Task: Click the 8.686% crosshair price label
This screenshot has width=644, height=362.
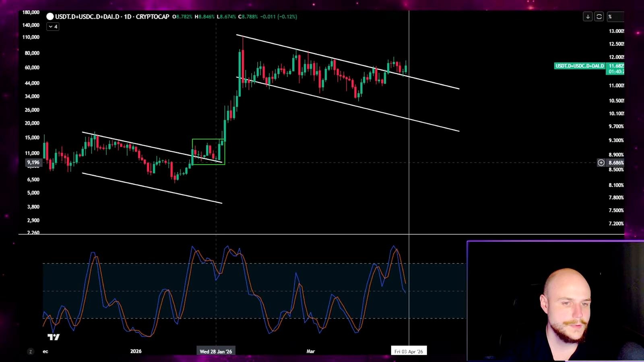Action: 616,162
